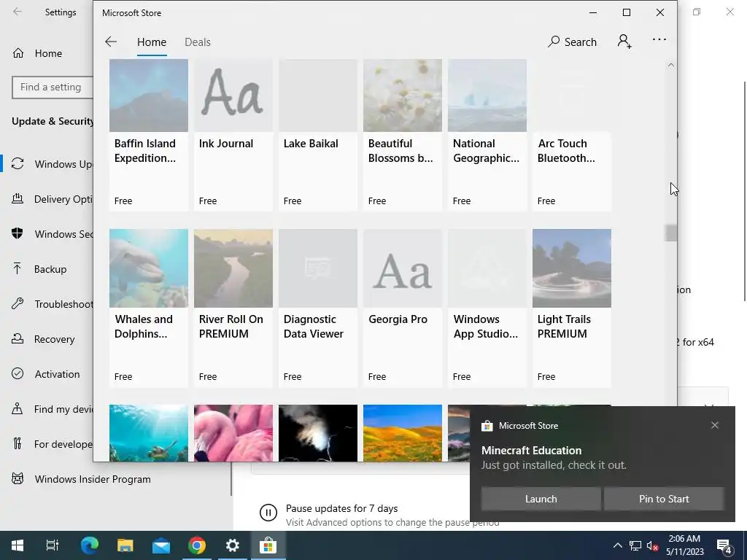Open Delivery Optimization in Settings
The image size is (747, 560).
click(x=53, y=199)
